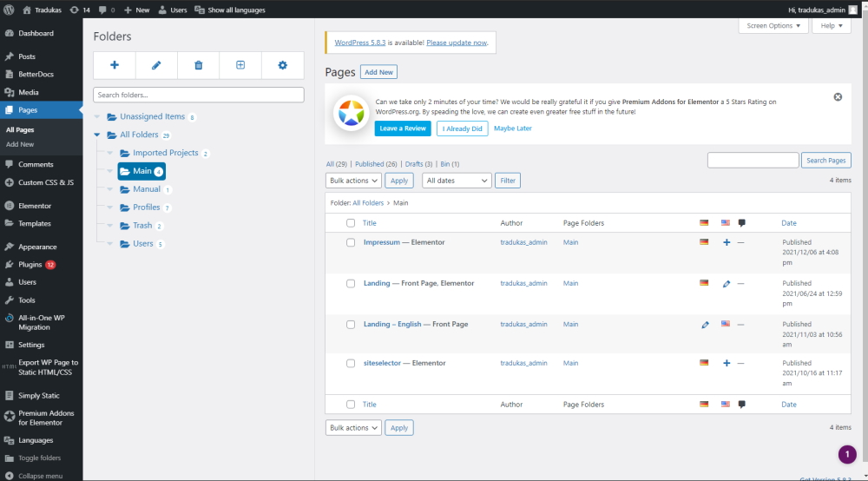Open bottom Bulk actions dropdown
Screen dimensions: 868x481
click(353, 428)
